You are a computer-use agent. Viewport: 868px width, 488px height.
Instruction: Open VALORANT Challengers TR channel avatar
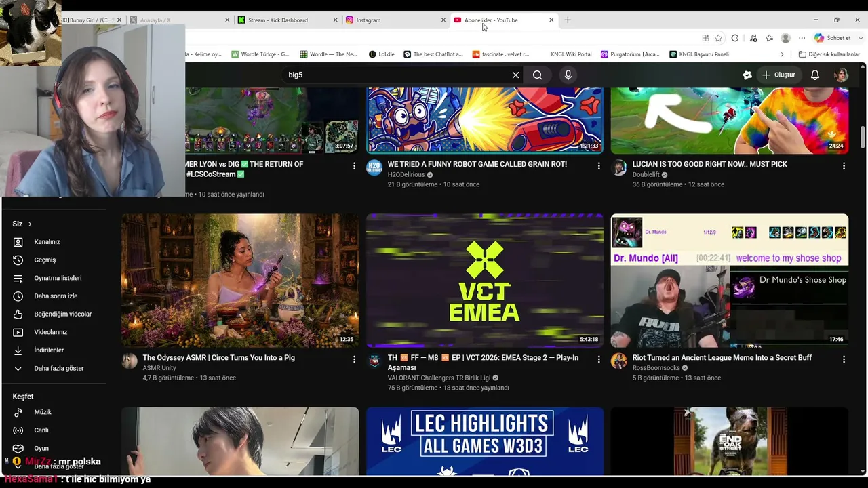click(374, 361)
